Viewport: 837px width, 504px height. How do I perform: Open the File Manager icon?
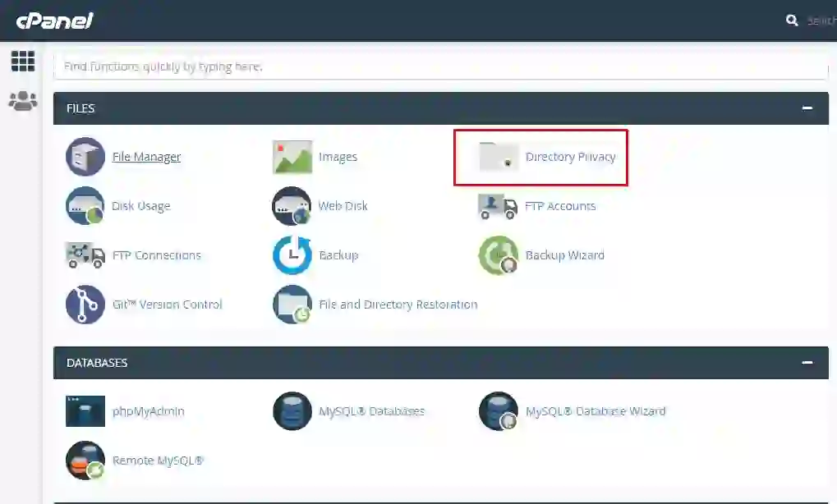85,157
